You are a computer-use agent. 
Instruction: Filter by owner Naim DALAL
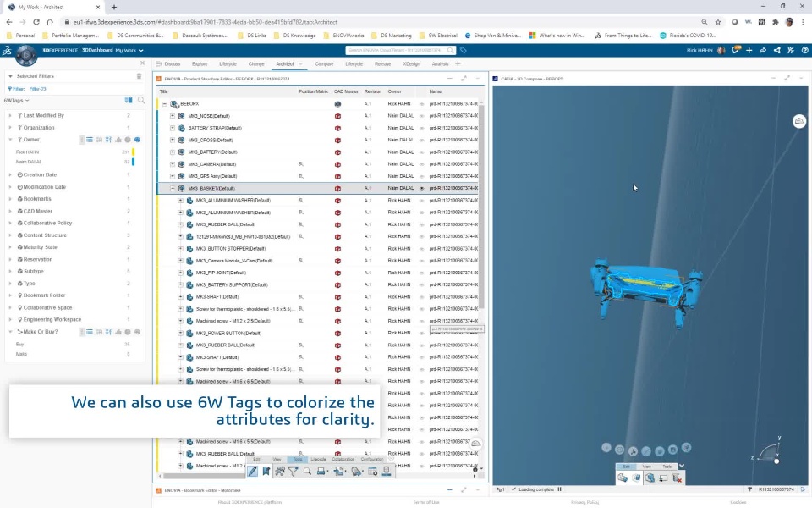pos(29,163)
